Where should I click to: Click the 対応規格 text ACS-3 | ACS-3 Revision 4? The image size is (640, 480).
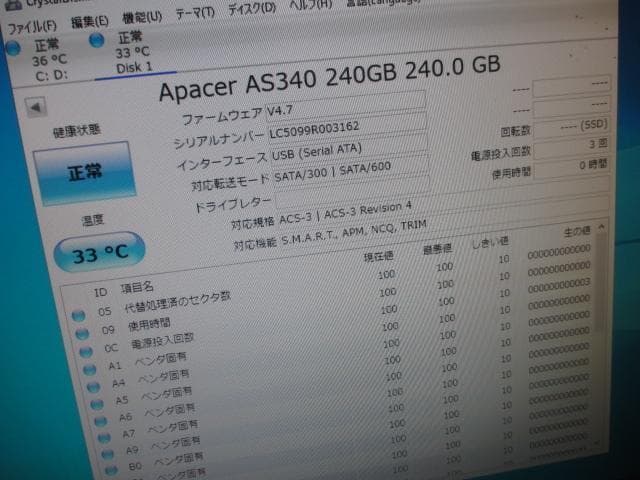346,214
